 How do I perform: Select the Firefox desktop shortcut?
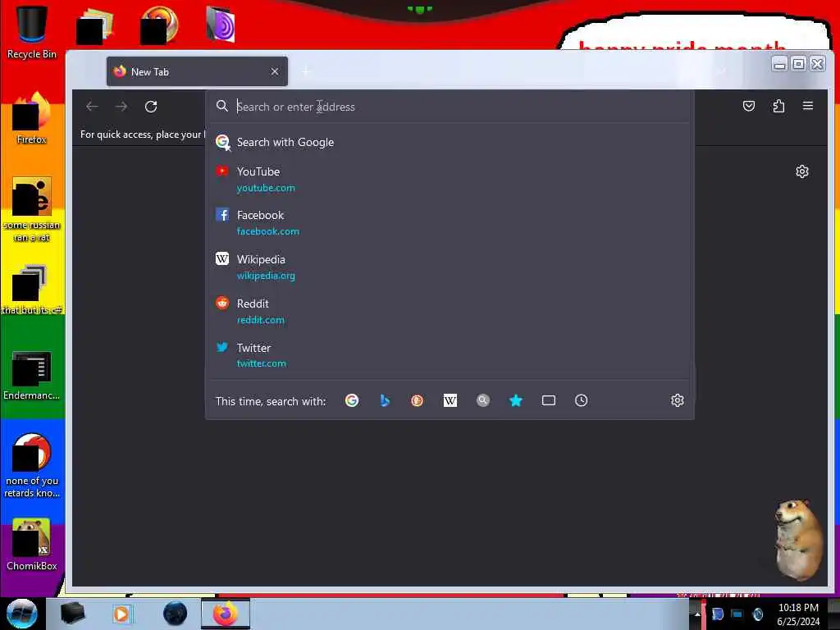32,119
